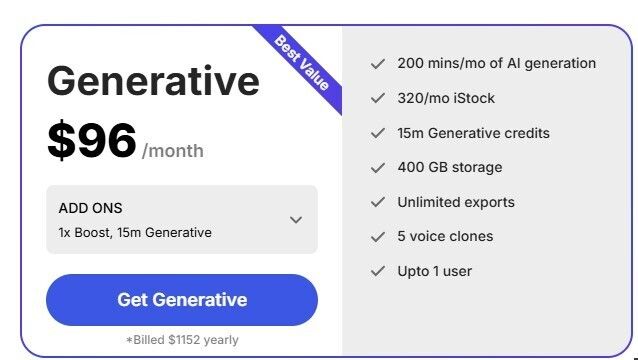
Task: Click the 5 voice clones feature text
Action: tap(445, 236)
